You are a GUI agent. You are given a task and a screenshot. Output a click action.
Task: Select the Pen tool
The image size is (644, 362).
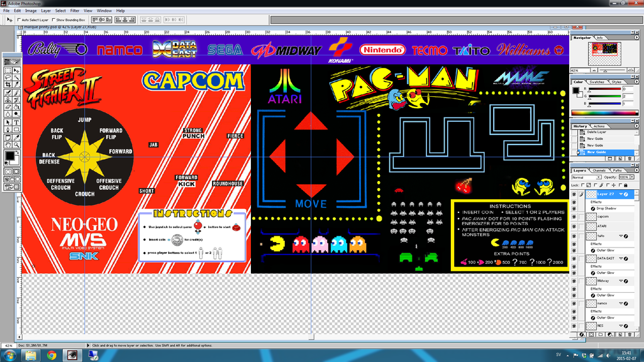coord(8,129)
